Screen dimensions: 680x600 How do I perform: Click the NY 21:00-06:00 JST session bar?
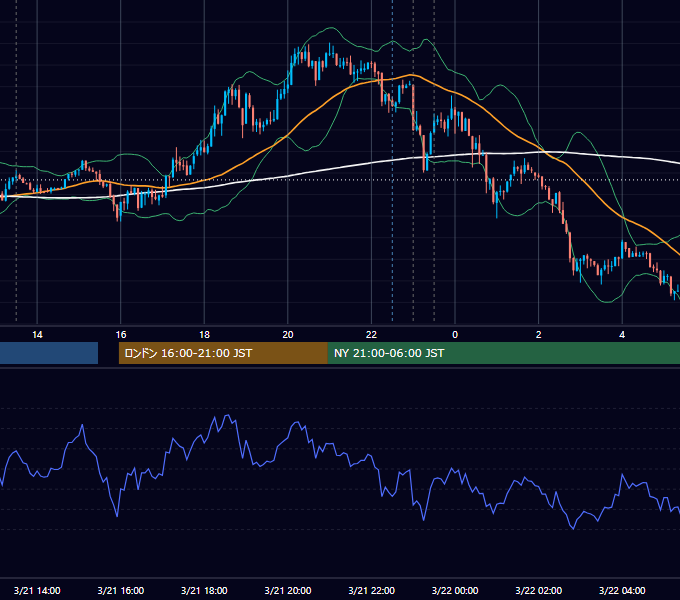[503, 353]
